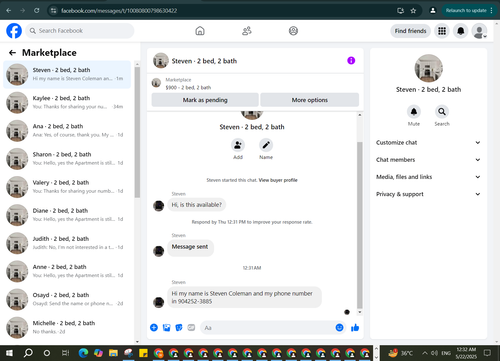Open Ana conversation in list
This screenshot has width=500, height=361.
(x=67, y=131)
